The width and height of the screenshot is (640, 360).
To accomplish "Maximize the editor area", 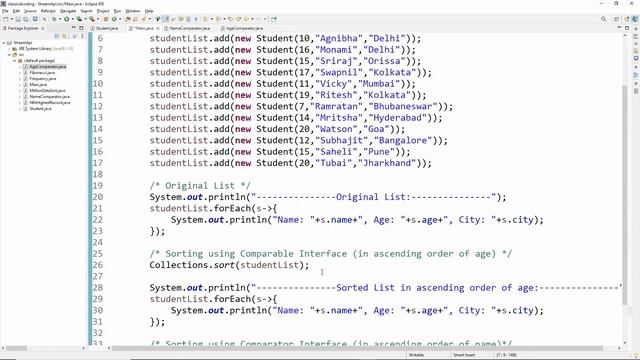I will [627, 28].
